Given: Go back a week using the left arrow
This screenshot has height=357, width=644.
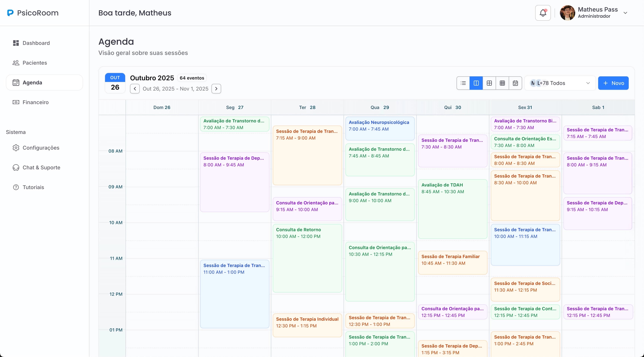Looking at the screenshot, I should coord(135,89).
